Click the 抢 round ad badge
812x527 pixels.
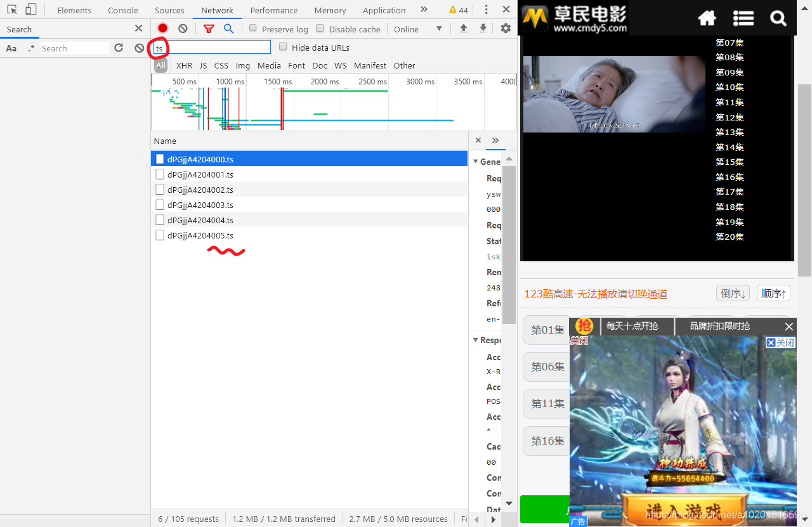(584, 326)
